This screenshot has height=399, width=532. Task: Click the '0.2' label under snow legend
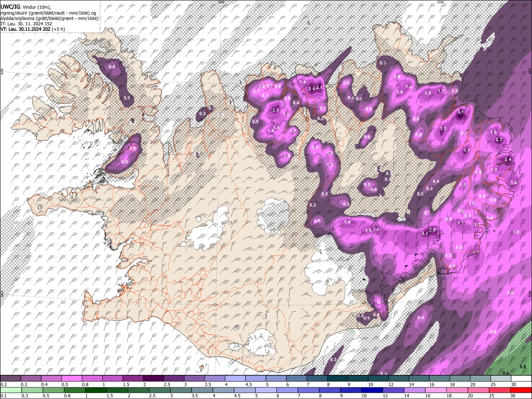click(x=3, y=384)
